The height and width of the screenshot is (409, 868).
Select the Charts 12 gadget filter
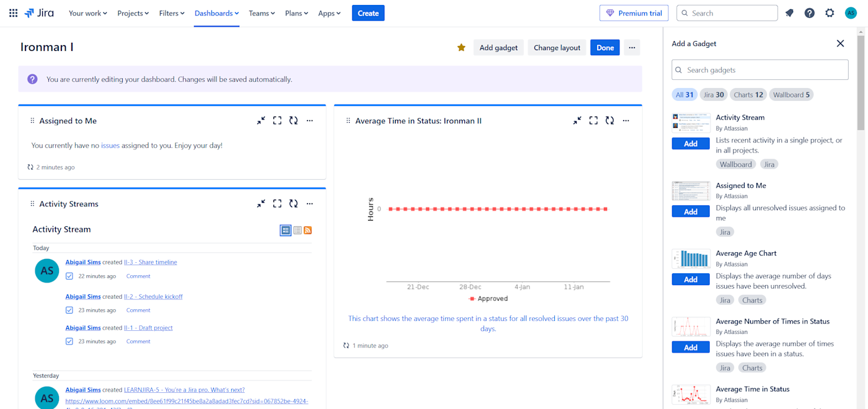pos(748,95)
